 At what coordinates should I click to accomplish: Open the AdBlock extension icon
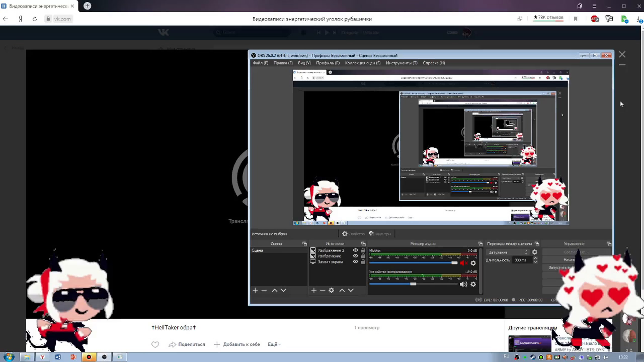tap(594, 19)
